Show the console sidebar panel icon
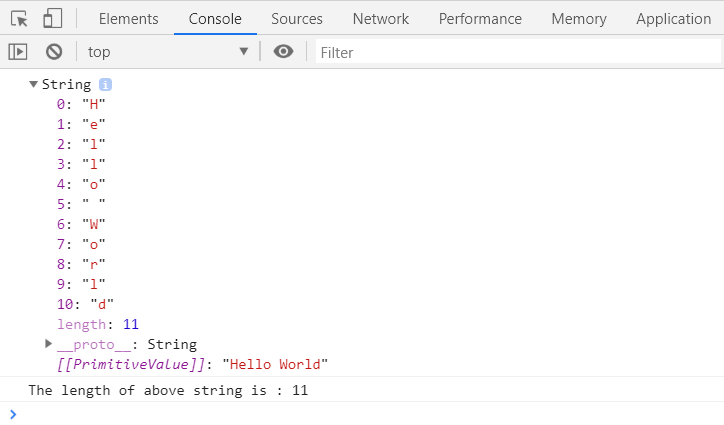The height and width of the screenshot is (425, 724). pyautogui.click(x=18, y=52)
